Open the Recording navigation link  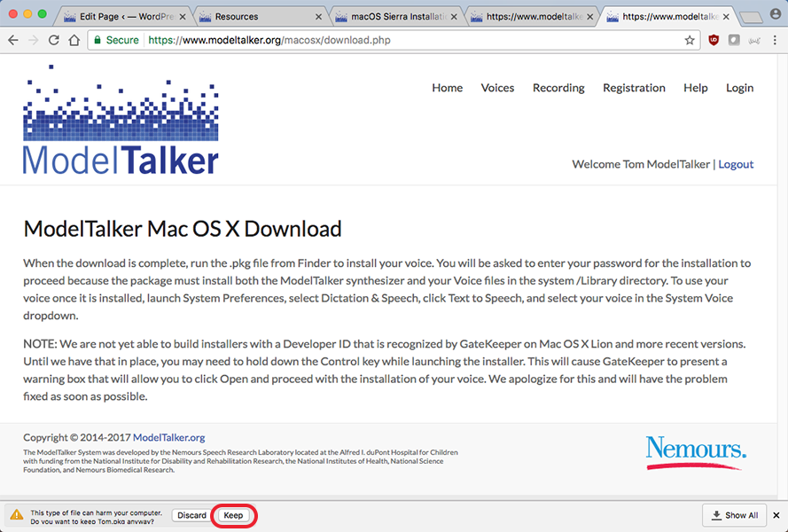click(558, 88)
